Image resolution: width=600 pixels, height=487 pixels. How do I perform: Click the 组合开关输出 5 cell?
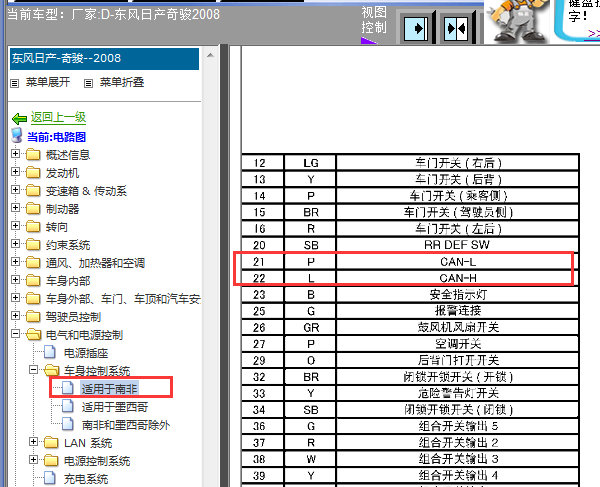click(457, 426)
